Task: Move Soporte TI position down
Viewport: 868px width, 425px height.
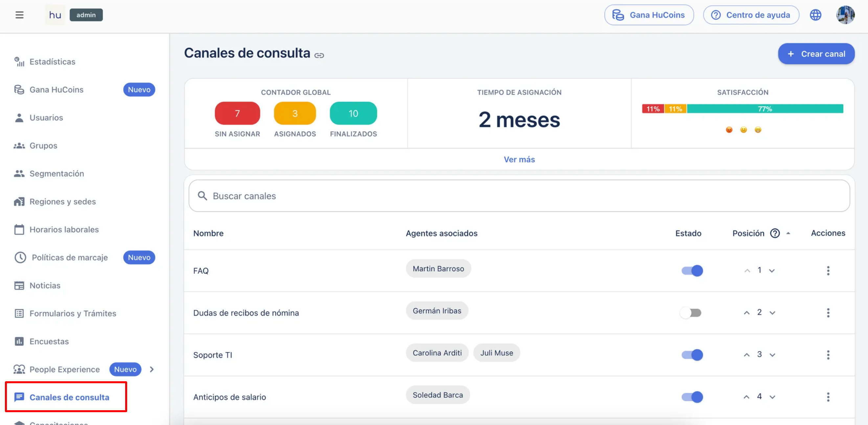Action: 772,355
